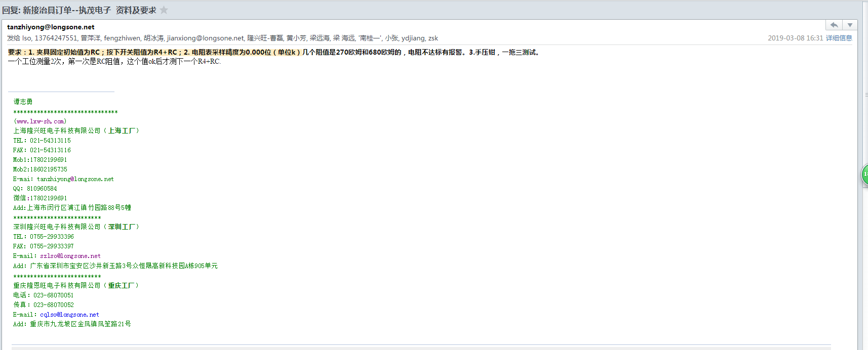Click the vertical scrollbar grip
The image size is (868, 350).
coord(865,95)
